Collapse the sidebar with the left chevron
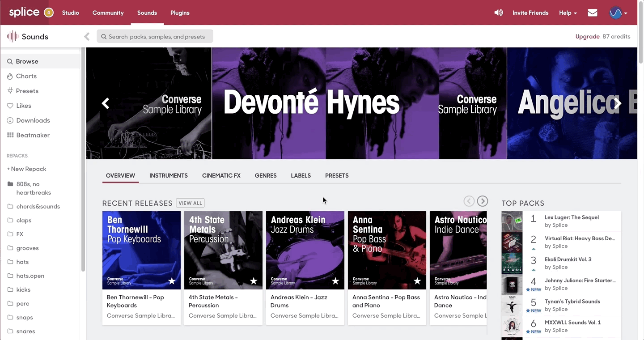This screenshot has height=340, width=644. 87,37
